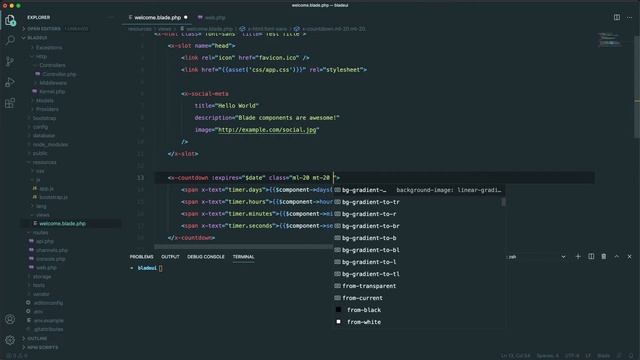Open the Search view in activity bar
The width and height of the screenshot is (640, 360).
point(10,40)
